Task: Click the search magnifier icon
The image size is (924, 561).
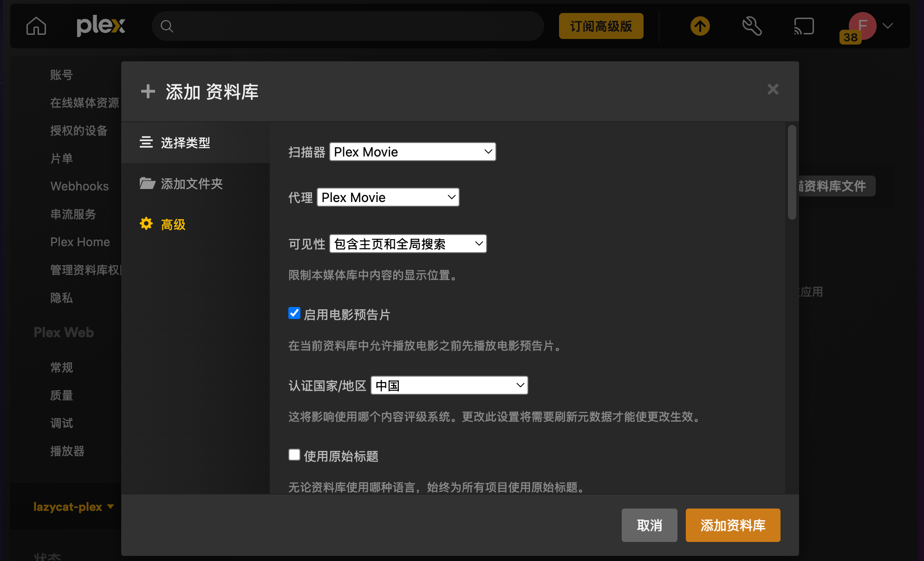Action: (167, 26)
